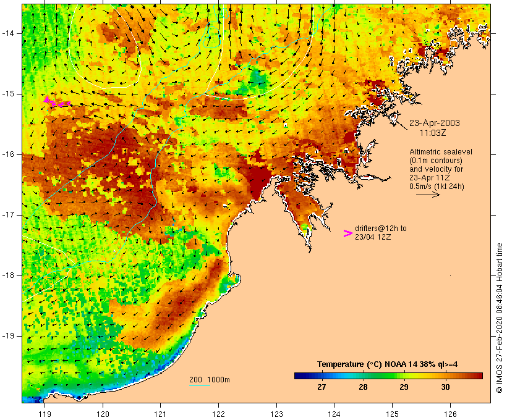Viewport: 507px width, 420px height.
Task: Click the drifters@12h legend text
Action: tap(381, 229)
